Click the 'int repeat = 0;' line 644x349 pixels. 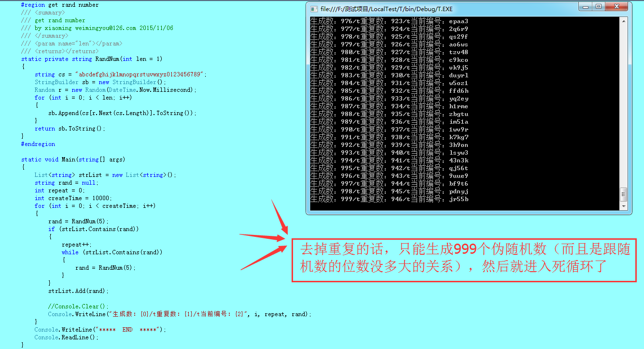click(60, 190)
